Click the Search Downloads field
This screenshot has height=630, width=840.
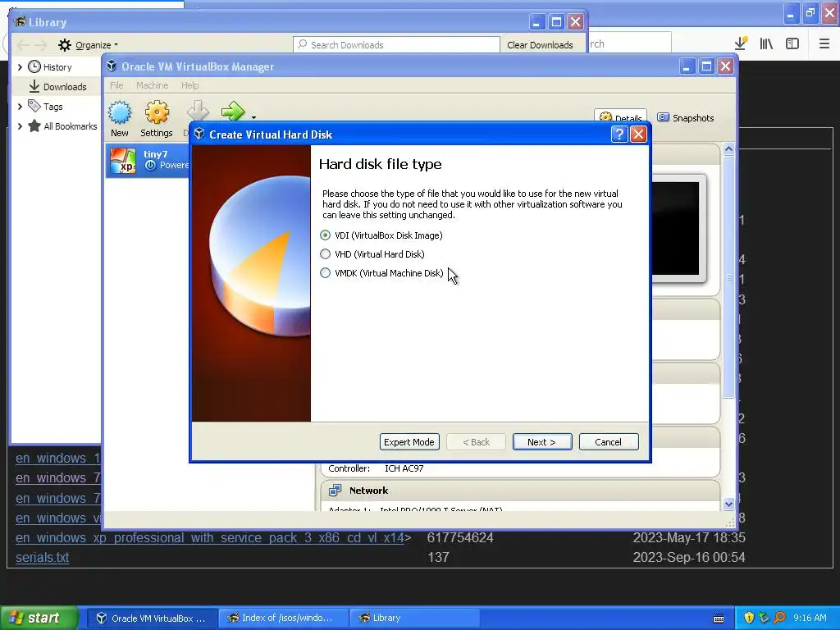point(396,45)
